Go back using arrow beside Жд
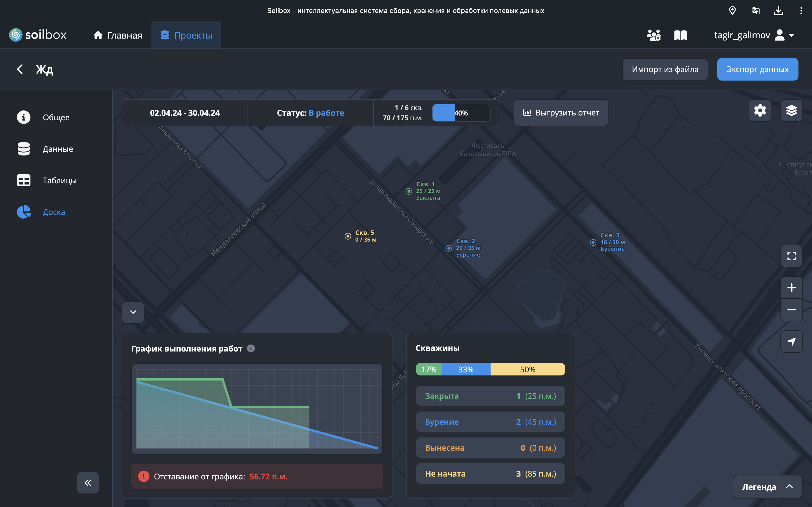 pyautogui.click(x=20, y=69)
